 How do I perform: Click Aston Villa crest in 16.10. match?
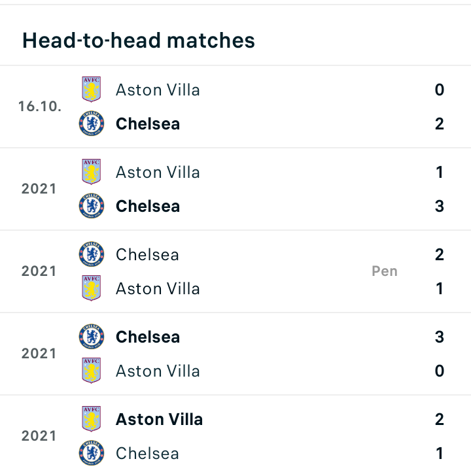(91, 89)
